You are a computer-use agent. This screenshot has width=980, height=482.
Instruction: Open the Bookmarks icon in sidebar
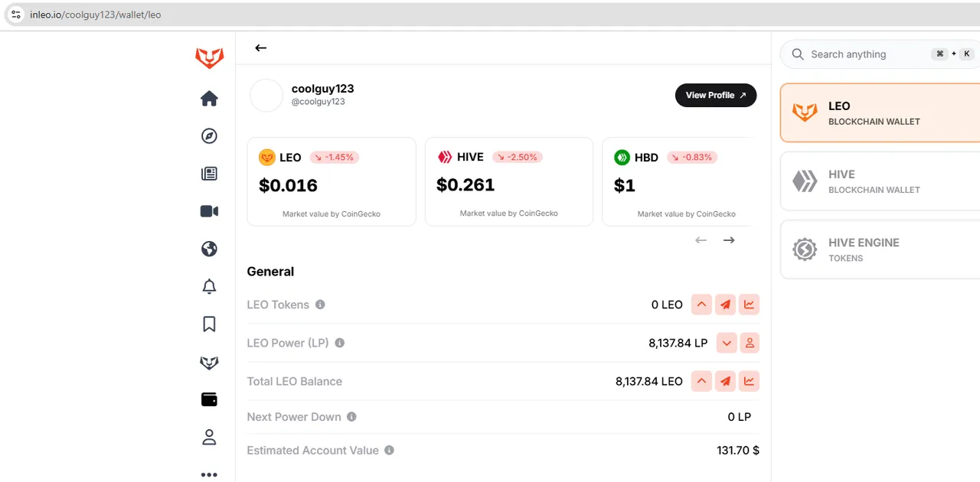coord(209,324)
